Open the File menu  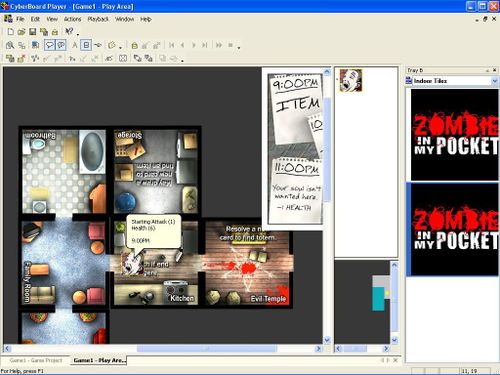pos(20,19)
